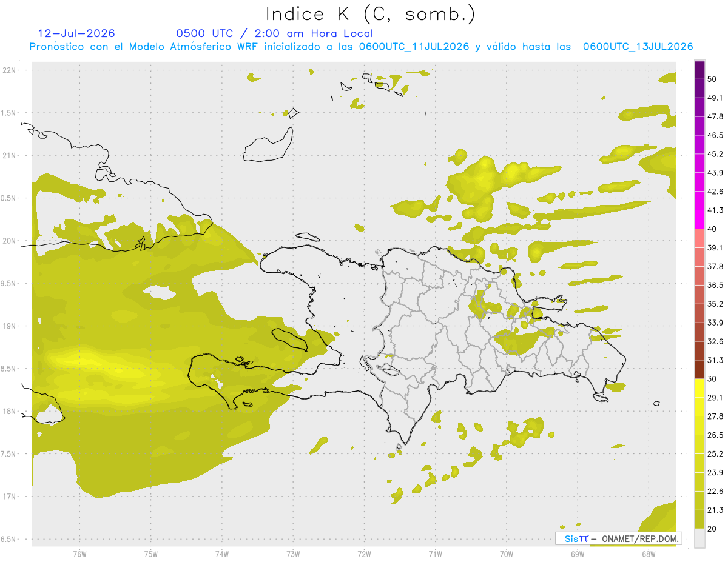
Task: Click the longitude axis label "69W"
Action: click(578, 554)
